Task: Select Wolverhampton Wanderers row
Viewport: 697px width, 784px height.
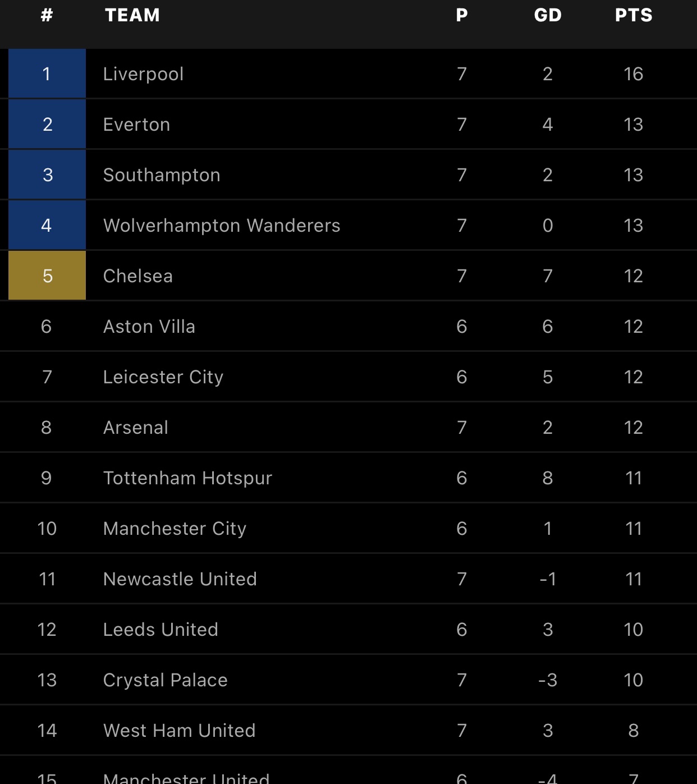Action: [x=349, y=225]
